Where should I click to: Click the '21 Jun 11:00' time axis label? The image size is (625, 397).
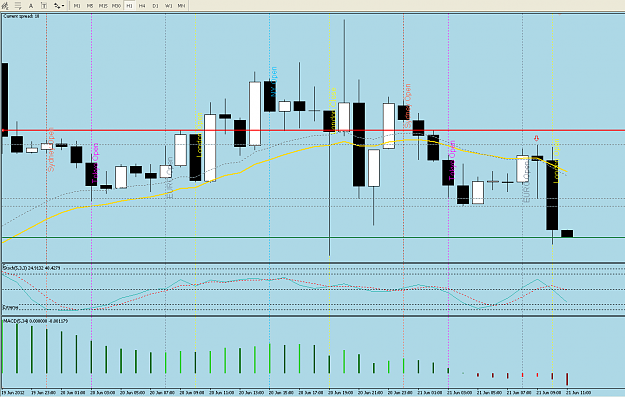pyautogui.click(x=579, y=393)
